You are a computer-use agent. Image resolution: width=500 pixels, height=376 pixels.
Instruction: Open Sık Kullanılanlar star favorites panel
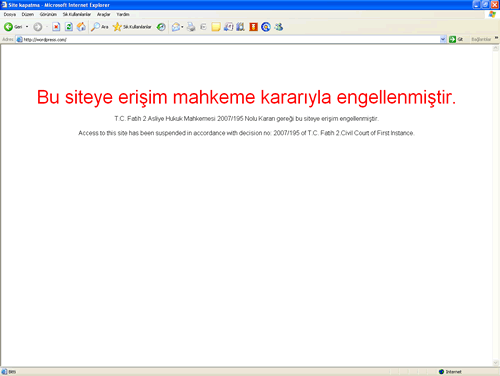(132, 27)
